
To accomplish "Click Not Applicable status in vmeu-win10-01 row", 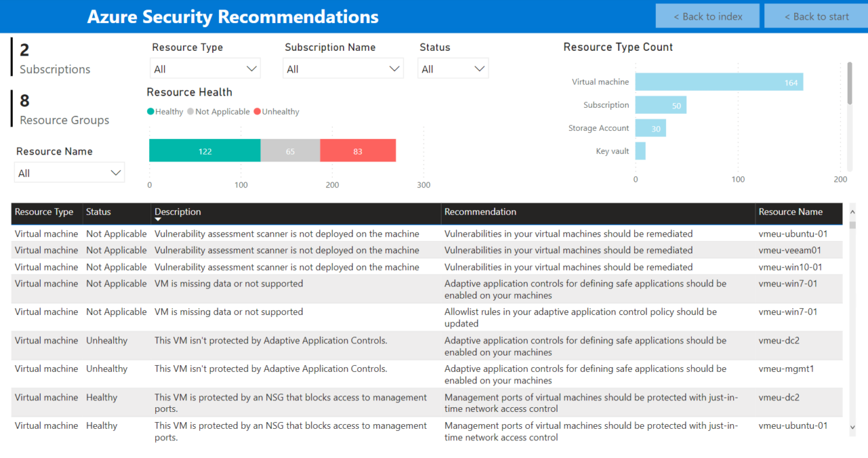I will (116, 267).
